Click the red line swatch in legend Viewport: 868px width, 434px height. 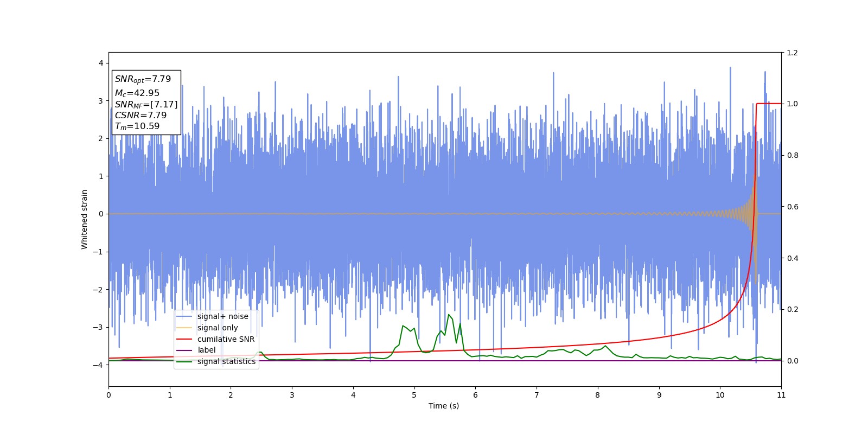(184, 339)
